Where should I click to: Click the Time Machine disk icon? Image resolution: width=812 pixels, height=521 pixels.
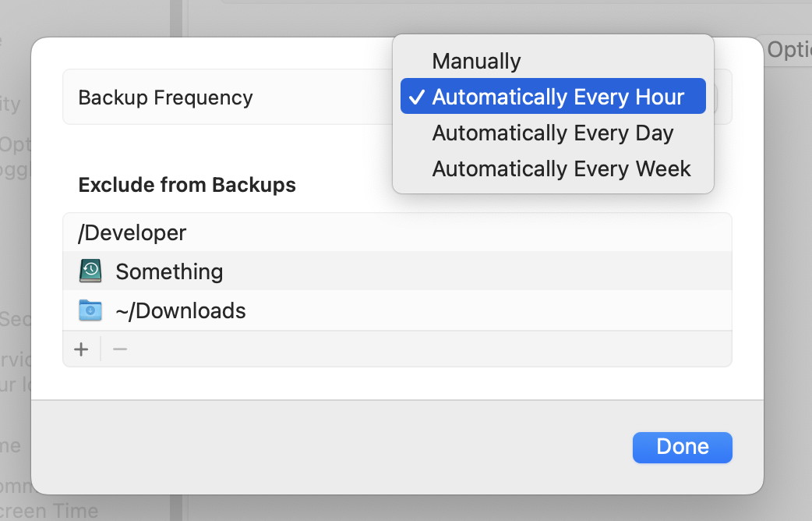click(x=90, y=271)
